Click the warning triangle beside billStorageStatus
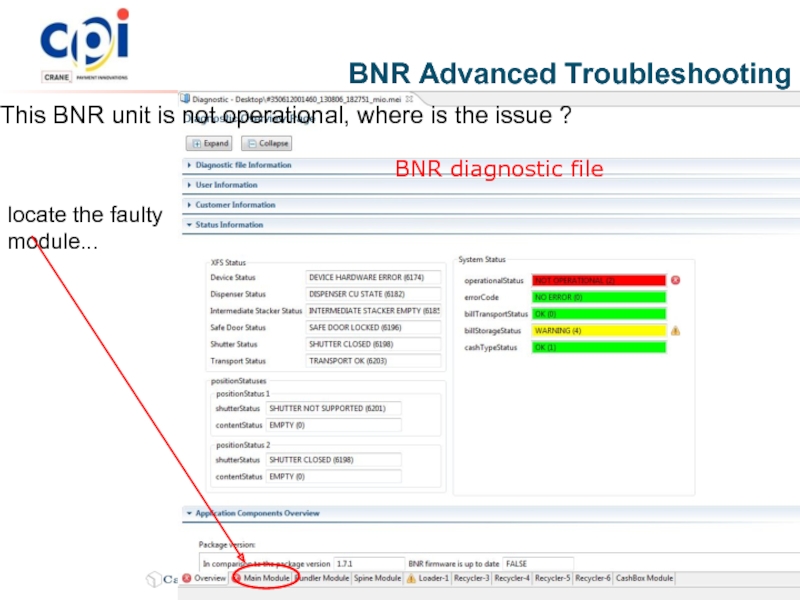Viewport: 800px width, 600px height. (x=676, y=331)
